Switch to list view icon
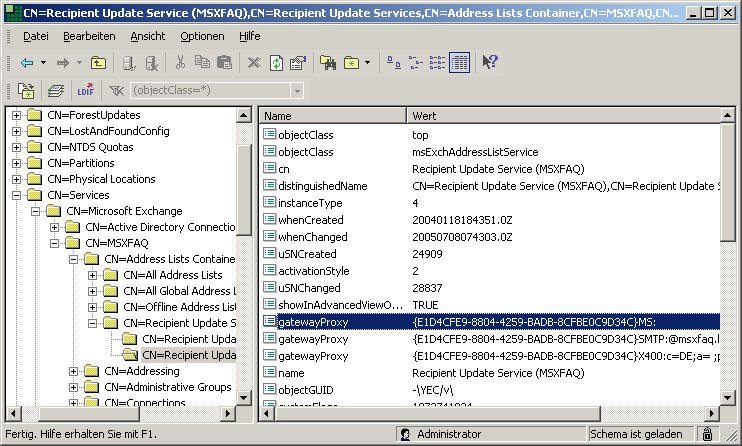This screenshot has height=446, width=742. (437, 62)
